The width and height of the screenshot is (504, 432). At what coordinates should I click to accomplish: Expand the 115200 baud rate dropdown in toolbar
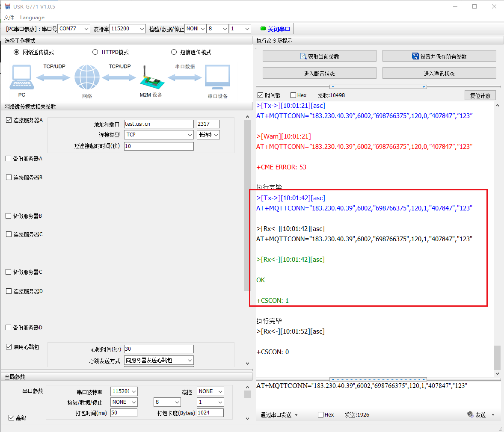coord(142,29)
